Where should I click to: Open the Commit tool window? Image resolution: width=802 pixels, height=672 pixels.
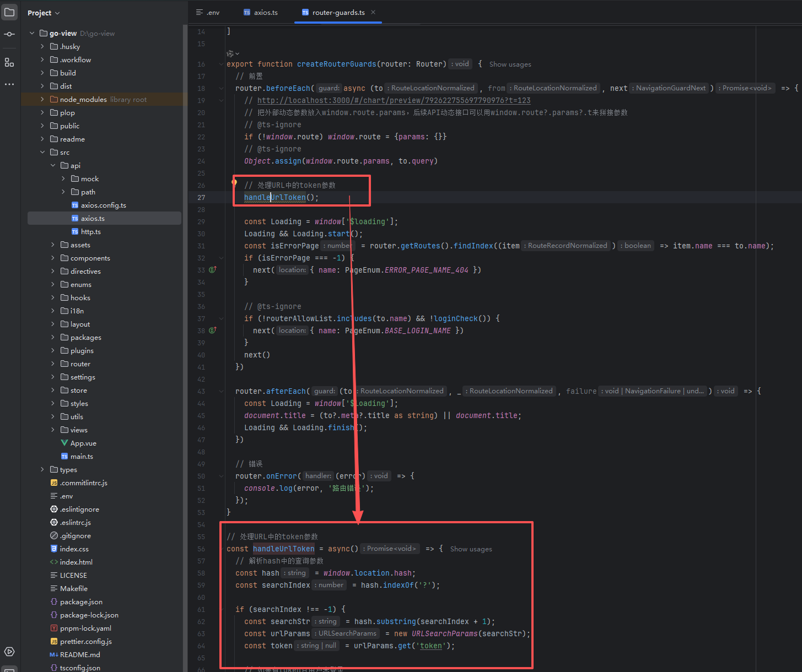point(9,34)
